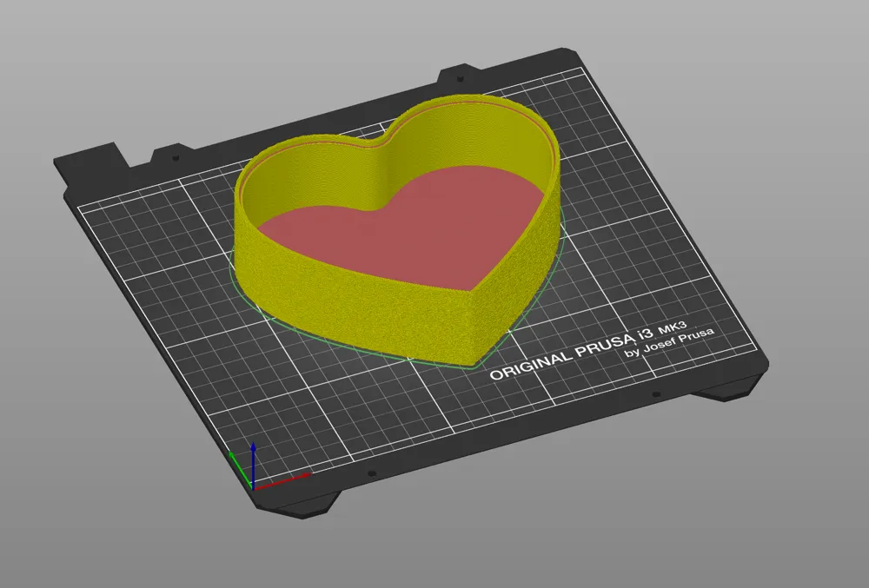Click the axis origin point where arrows meet

tap(253, 488)
